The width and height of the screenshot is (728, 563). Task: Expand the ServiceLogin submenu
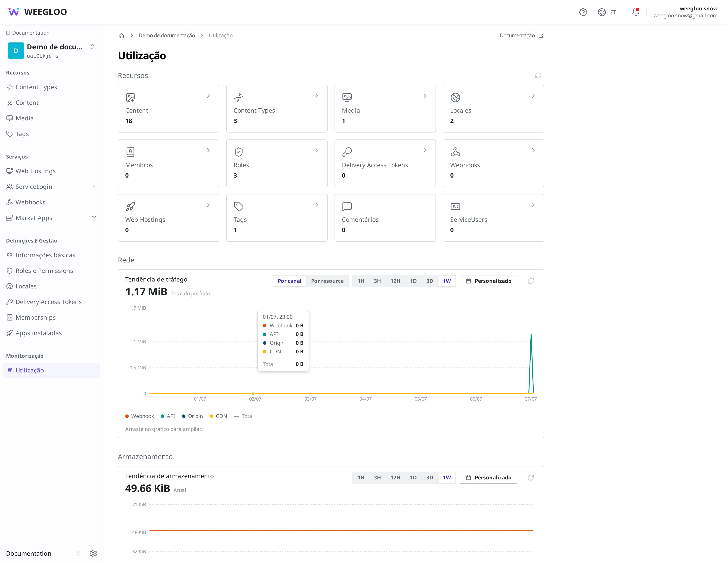(x=94, y=187)
